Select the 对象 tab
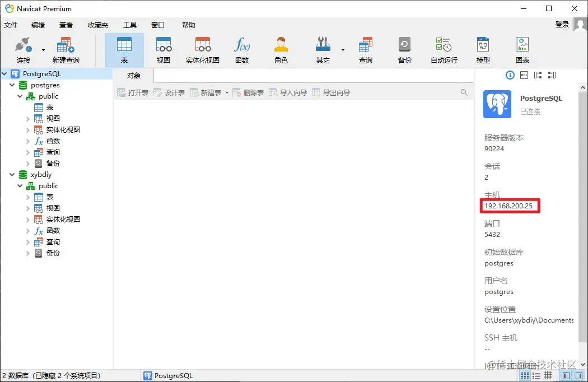The height and width of the screenshot is (382, 588). pos(133,76)
